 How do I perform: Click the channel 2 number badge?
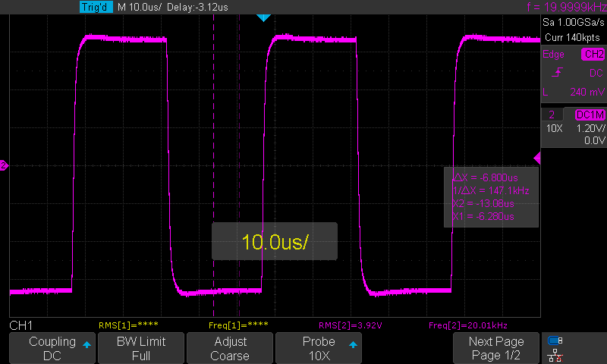[x=552, y=115]
